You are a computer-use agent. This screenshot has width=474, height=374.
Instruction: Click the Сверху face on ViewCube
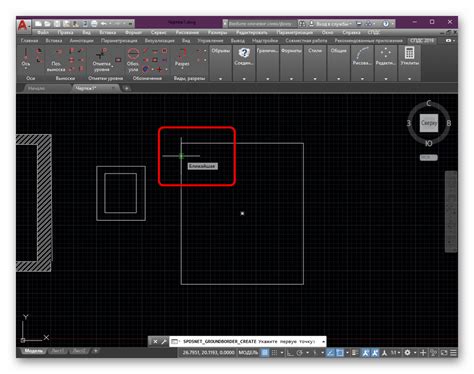click(x=429, y=123)
